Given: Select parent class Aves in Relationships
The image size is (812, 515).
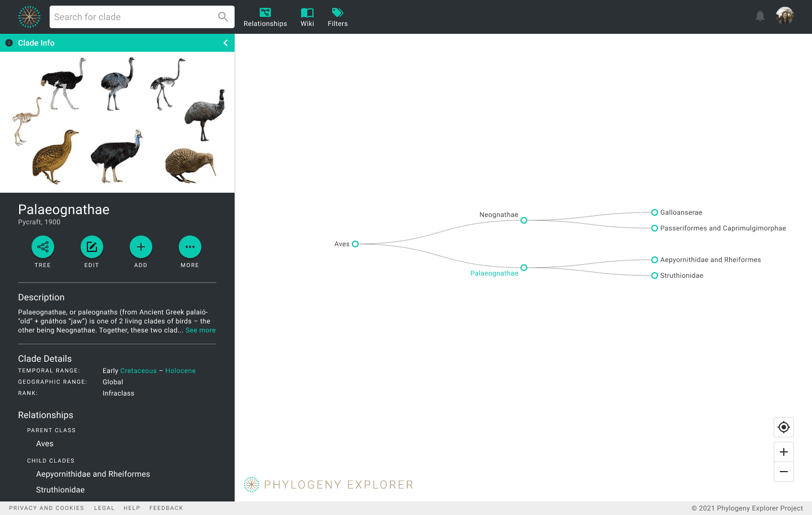Looking at the screenshot, I should click(x=45, y=444).
